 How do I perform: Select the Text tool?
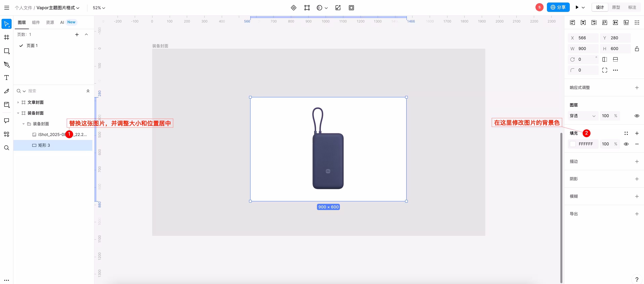pos(7,78)
